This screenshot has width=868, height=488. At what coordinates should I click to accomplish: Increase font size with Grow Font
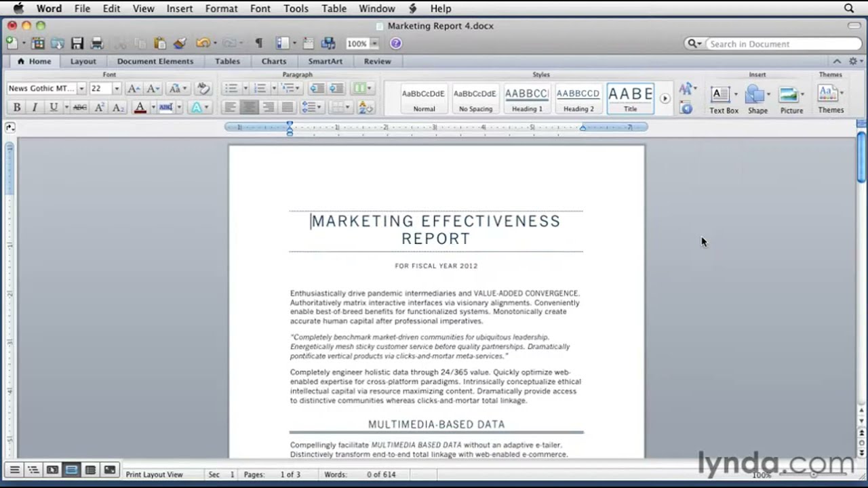click(x=134, y=88)
